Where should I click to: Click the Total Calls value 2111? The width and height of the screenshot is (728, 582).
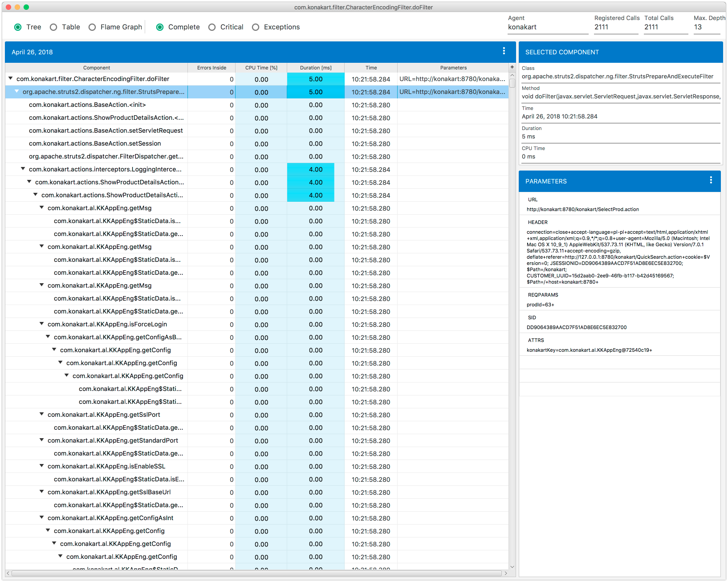651,27
